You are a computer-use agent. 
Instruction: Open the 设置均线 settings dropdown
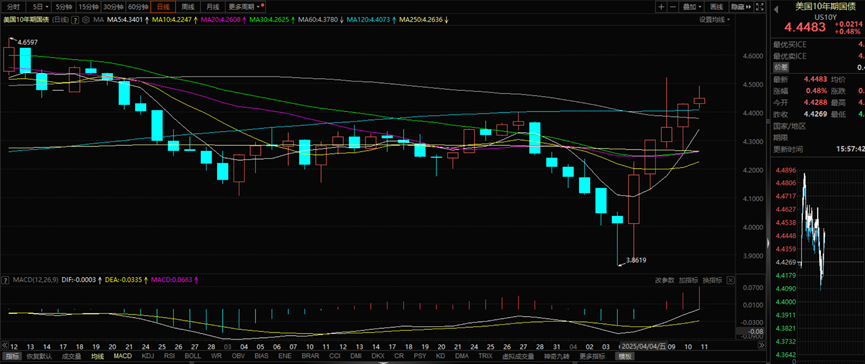pyautogui.click(x=714, y=19)
